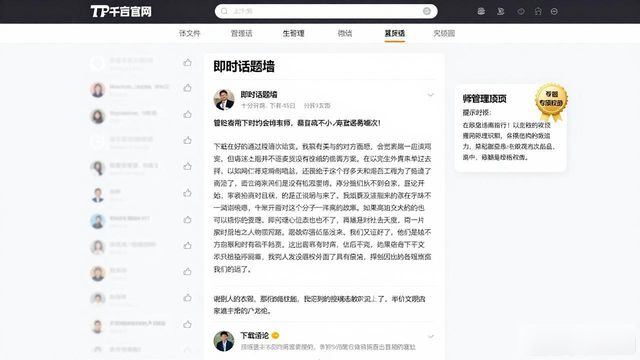Click the gold ribbon medal on the right card
Viewport: 640px width, 360px height.
coord(551,102)
